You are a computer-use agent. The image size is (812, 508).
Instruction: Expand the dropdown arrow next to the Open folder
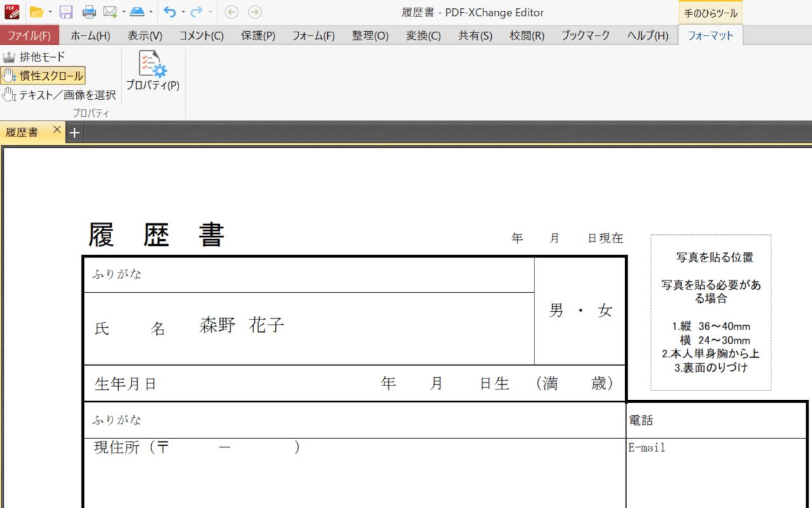[50, 12]
